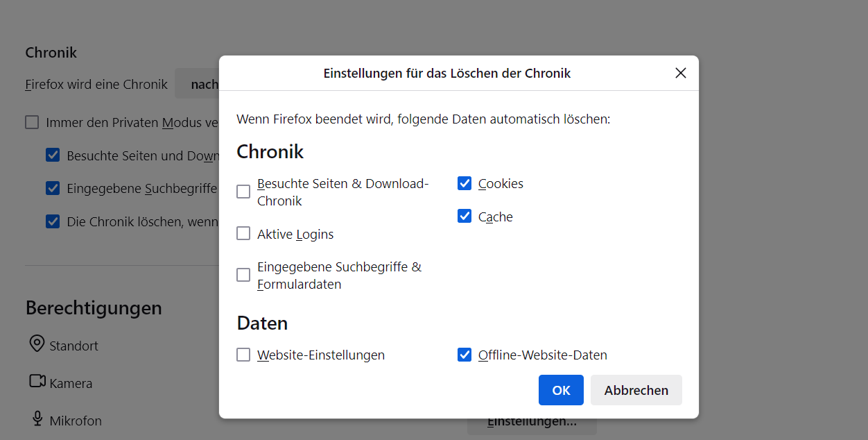Click the dialog title text
The height and width of the screenshot is (440, 868).
point(446,73)
